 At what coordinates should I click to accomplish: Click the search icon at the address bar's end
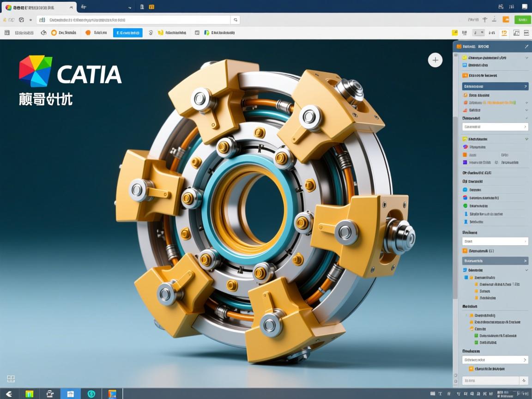coord(236,20)
